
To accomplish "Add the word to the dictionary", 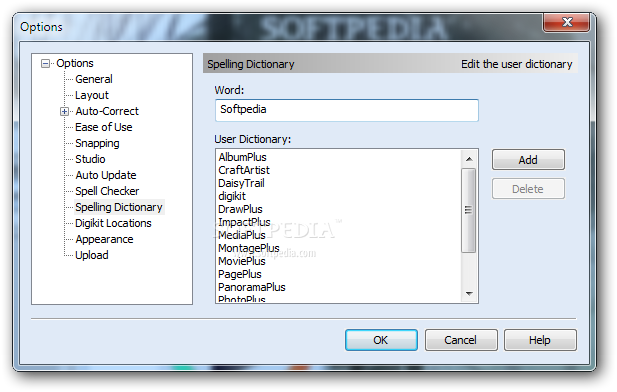I will (528, 160).
